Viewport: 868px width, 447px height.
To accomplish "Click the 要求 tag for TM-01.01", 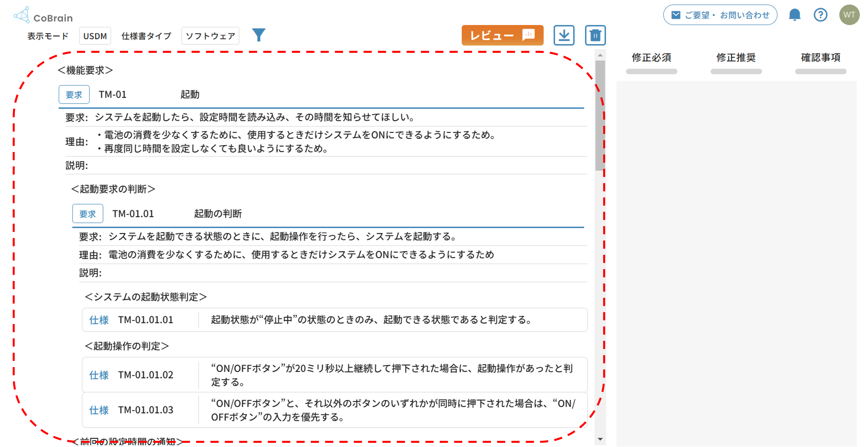I will coord(88,213).
